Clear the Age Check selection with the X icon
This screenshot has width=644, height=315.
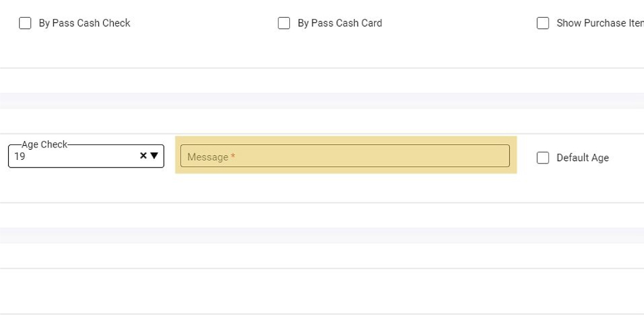click(143, 156)
